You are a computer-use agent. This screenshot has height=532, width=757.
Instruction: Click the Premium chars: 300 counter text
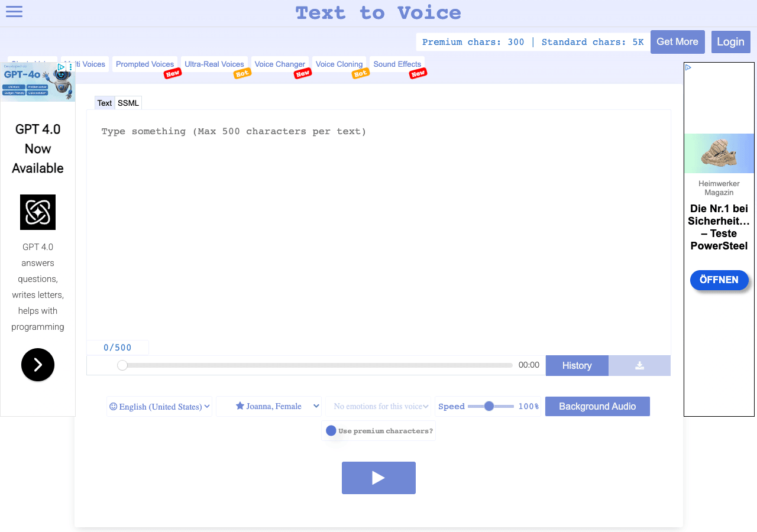[x=473, y=42]
